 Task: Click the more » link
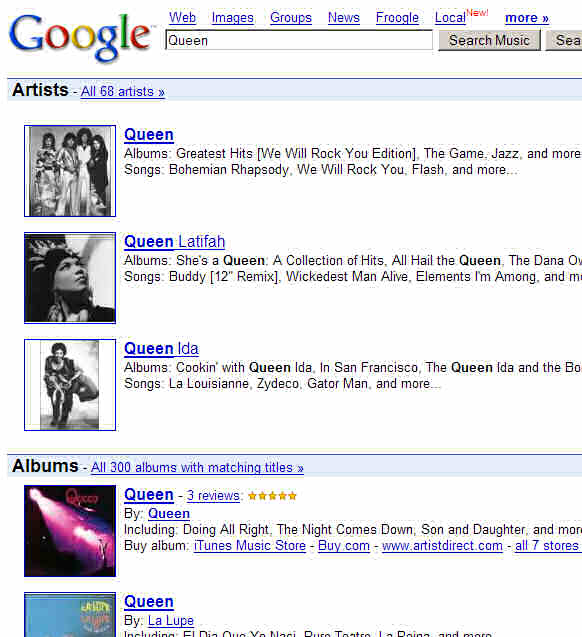(x=527, y=18)
